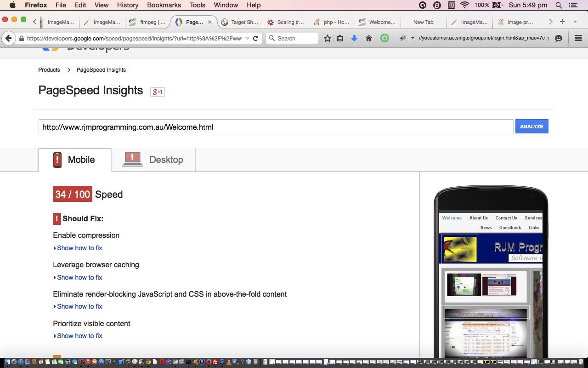Open a new tab with the plus button
This screenshot has height=368, width=588.
point(562,22)
